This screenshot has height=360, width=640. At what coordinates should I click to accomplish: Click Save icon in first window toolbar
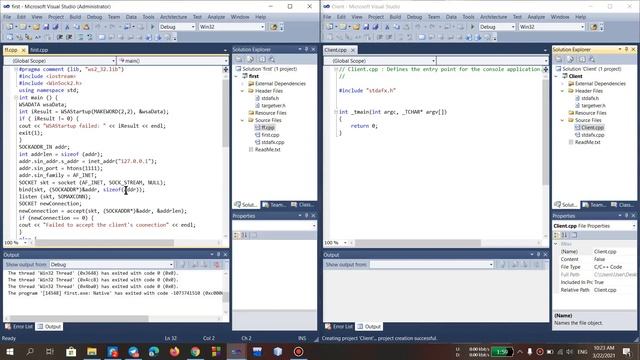46,27
